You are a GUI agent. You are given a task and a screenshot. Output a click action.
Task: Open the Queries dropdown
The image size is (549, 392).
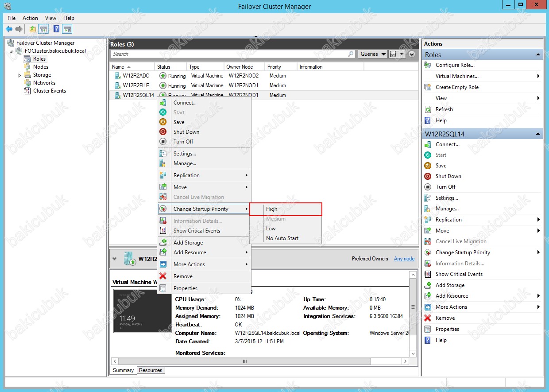pyautogui.click(x=372, y=54)
